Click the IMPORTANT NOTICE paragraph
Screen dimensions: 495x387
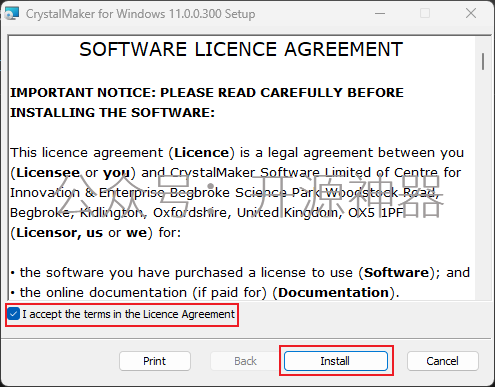207,102
